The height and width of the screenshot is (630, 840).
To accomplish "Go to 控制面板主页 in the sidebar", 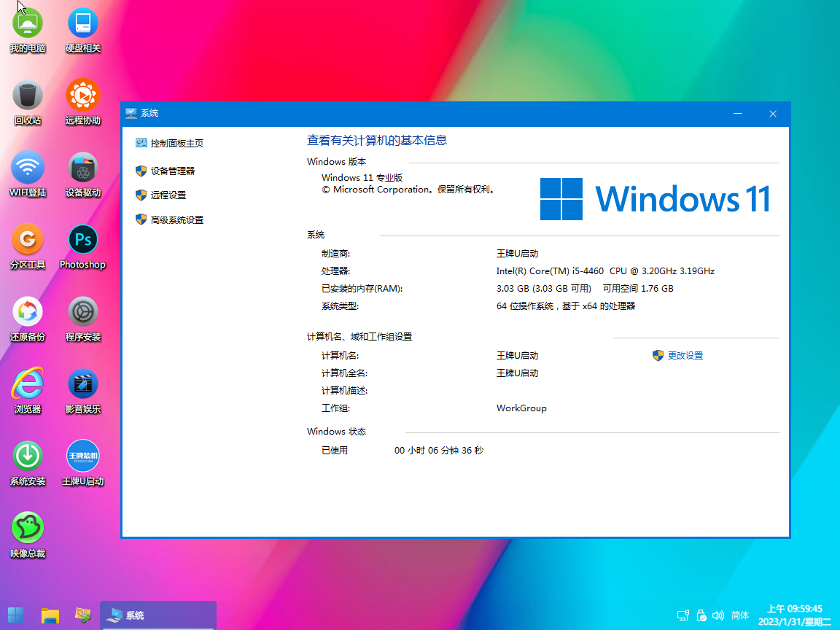I will (169, 143).
